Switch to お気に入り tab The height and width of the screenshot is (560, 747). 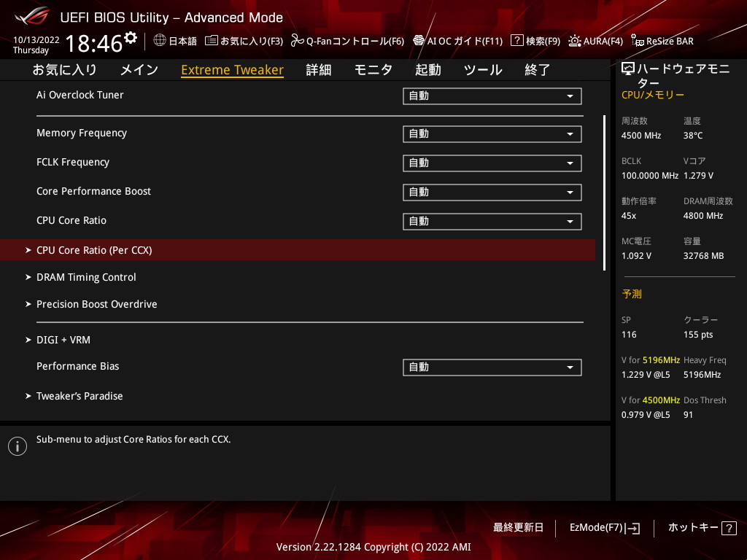coord(65,70)
